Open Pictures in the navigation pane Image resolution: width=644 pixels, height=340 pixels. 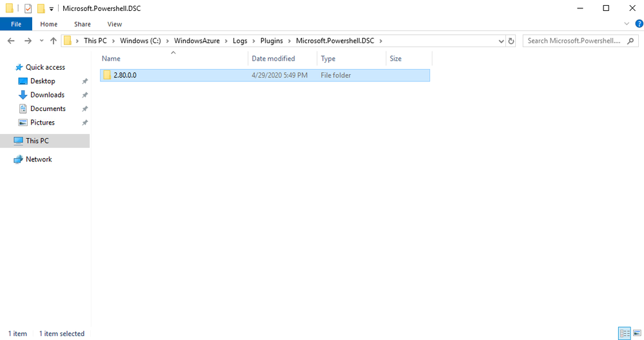[43, 123]
